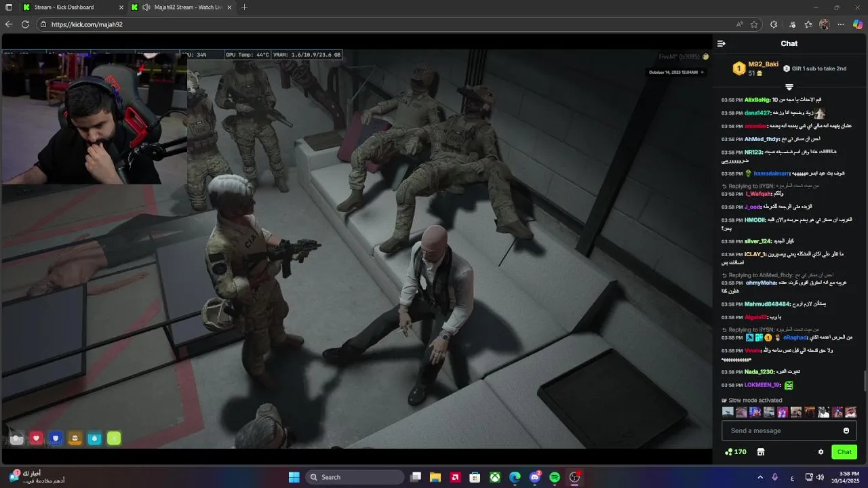Open I_Wafqah's username in chat
The width and height of the screenshot is (868, 488).
(x=759, y=194)
